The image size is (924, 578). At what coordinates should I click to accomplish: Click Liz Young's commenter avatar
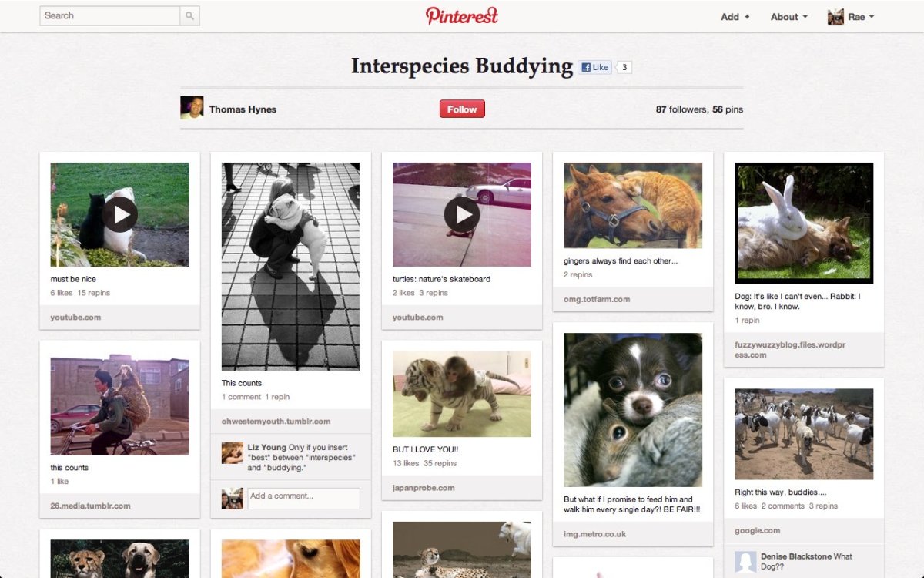tap(233, 453)
